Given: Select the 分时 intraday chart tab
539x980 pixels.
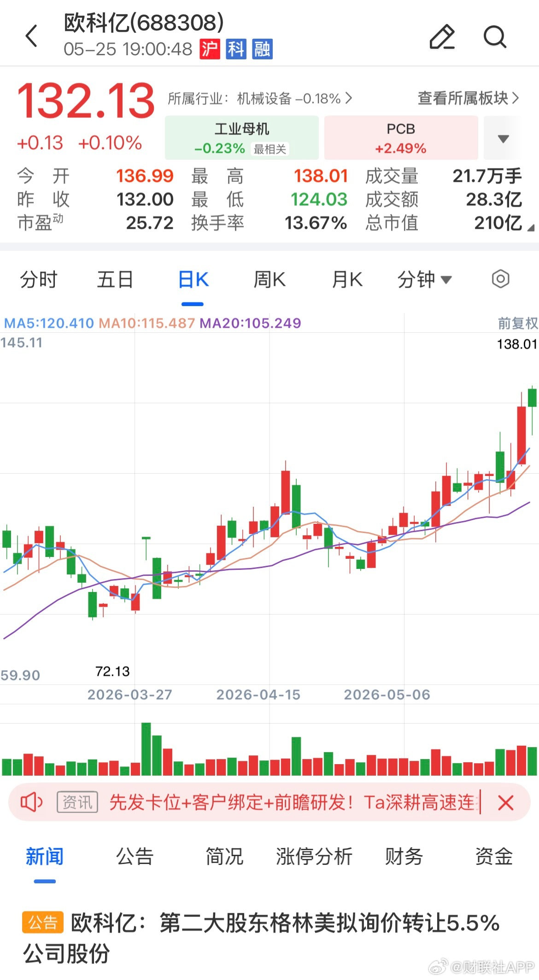Looking at the screenshot, I should [39, 279].
